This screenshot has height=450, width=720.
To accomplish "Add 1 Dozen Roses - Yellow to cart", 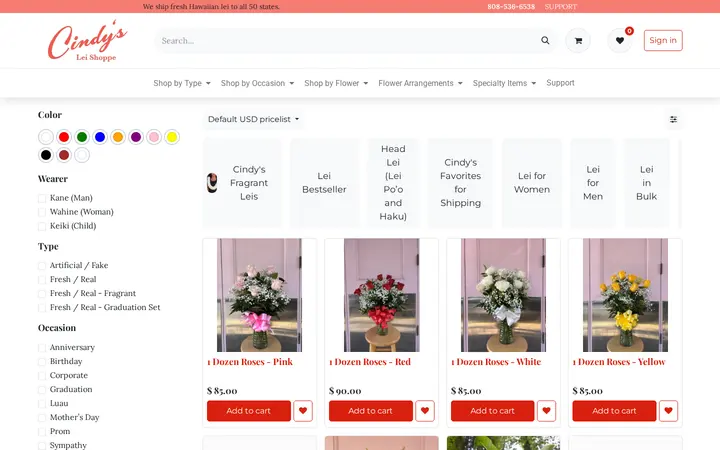I will pyautogui.click(x=614, y=411).
